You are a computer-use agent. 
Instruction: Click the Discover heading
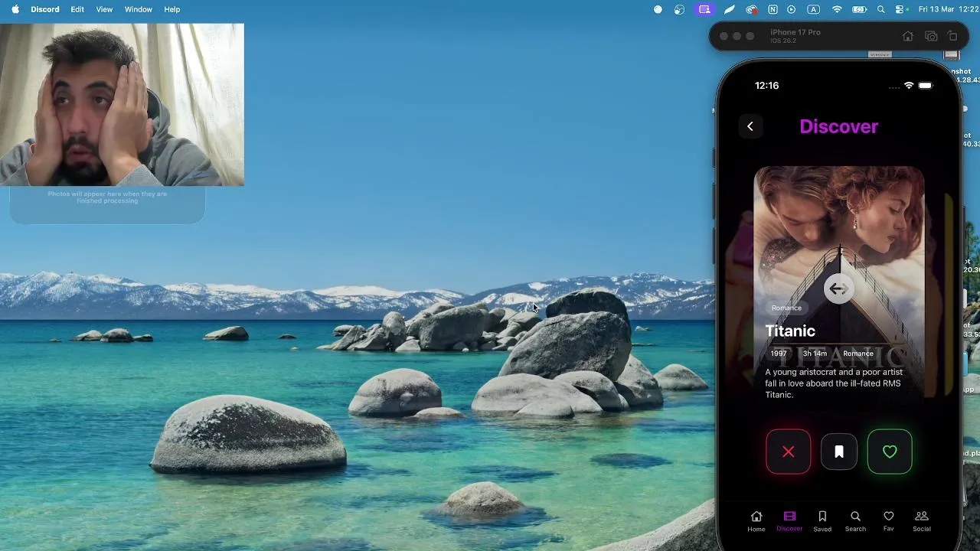tap(838, 126)
